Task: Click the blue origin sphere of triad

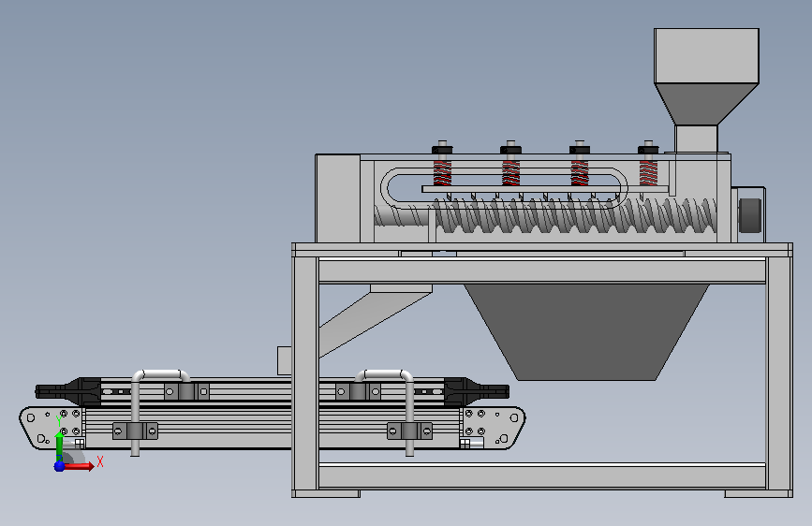Action: (x=60, y=466)
